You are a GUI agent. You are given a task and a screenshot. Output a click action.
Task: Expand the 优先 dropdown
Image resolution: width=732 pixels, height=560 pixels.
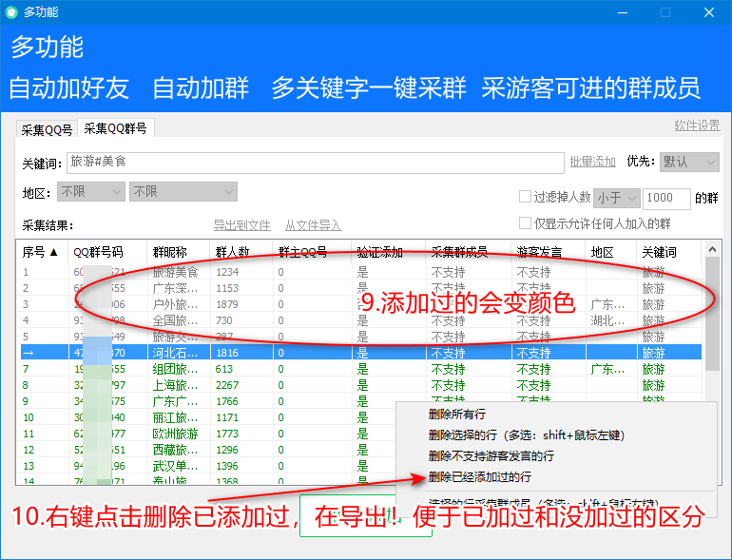(689, 163)
